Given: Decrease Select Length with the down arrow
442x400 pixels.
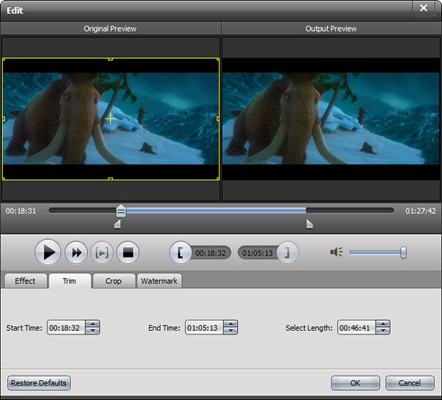Looking at the screenshot, I should pyautogui.click(x=383, y=331).
